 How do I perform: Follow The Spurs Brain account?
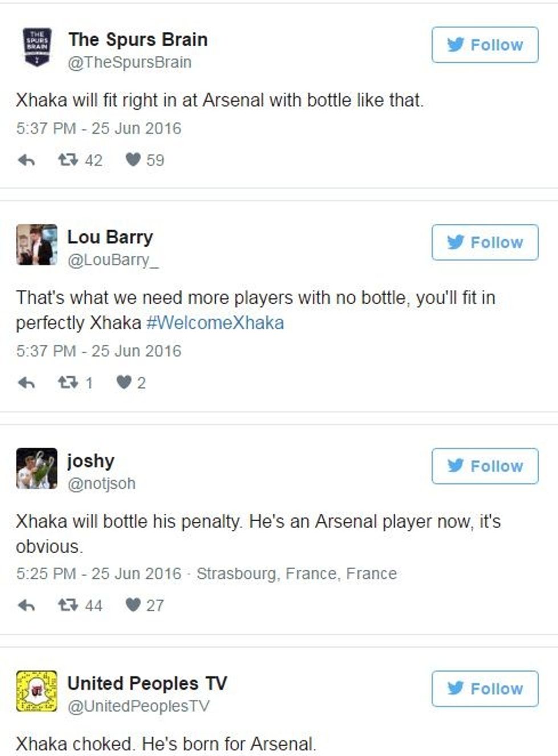pos(485,44)
